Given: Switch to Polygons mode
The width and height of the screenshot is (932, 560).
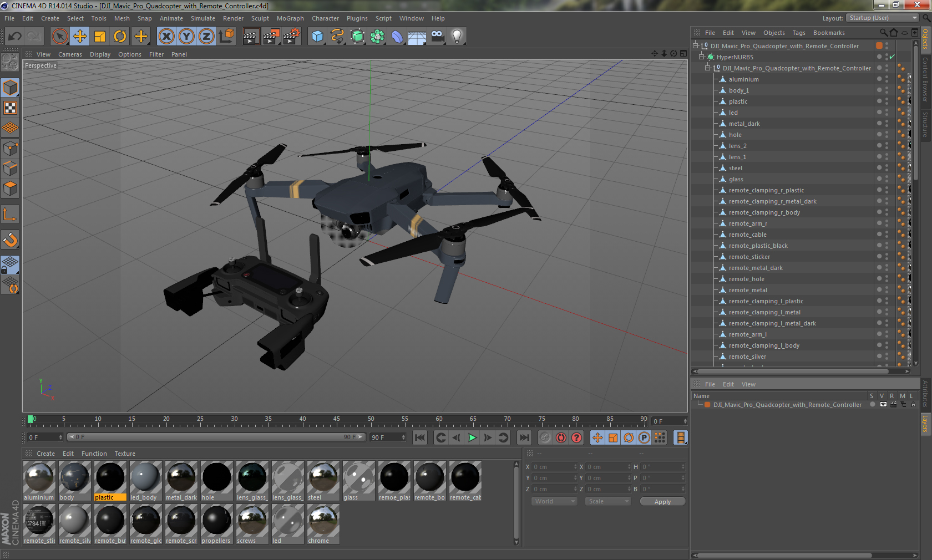Looking at the screenshot, I should [11, 189].
